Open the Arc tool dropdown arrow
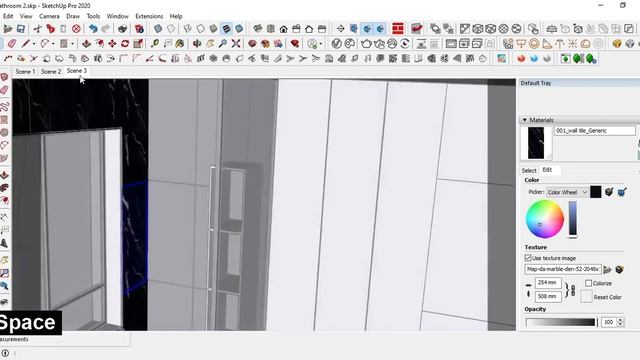 53,44
